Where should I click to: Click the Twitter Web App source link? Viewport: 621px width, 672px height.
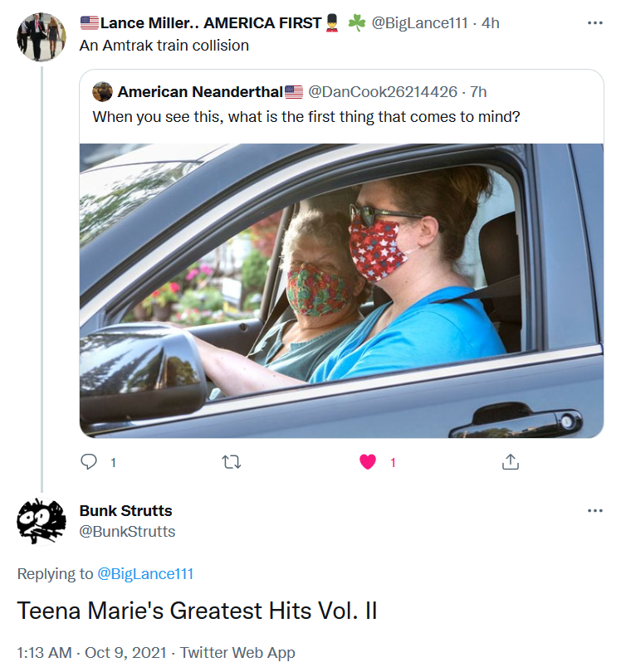click(x=237, y=653)
